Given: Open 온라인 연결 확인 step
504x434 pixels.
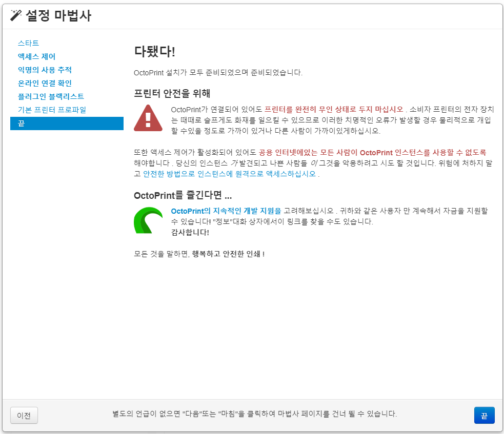Looking at the screenshot, I should tap(45, 83).
